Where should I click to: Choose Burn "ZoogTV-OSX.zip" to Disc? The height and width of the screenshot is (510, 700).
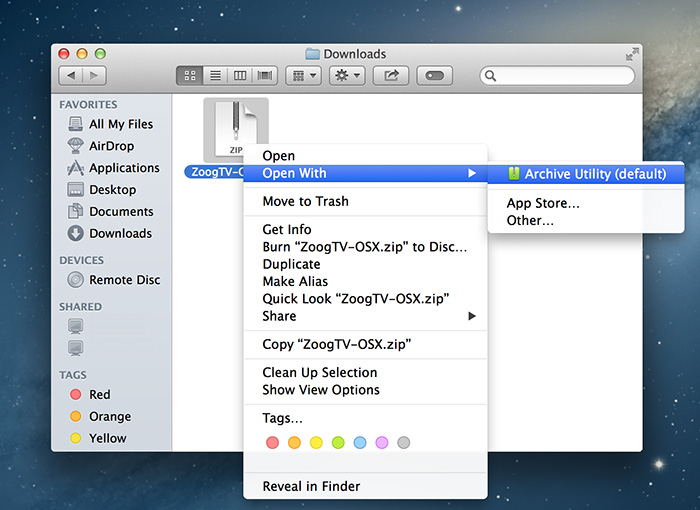[364, 247]
